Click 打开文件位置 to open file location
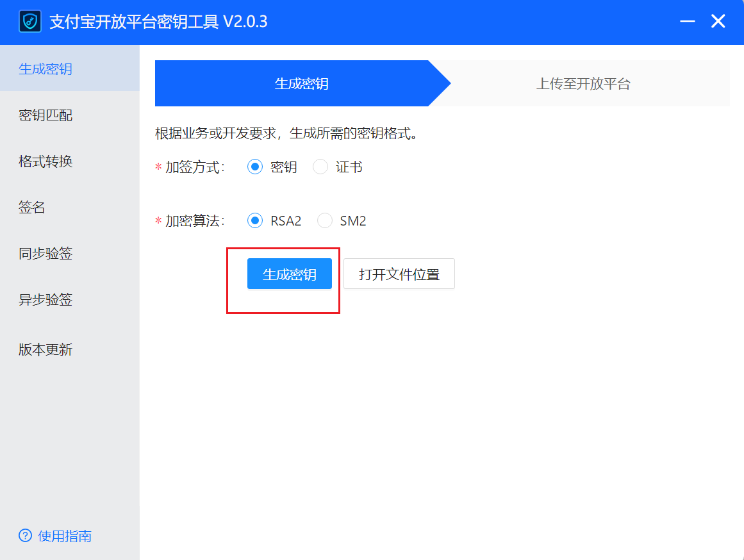 [399, 273]
